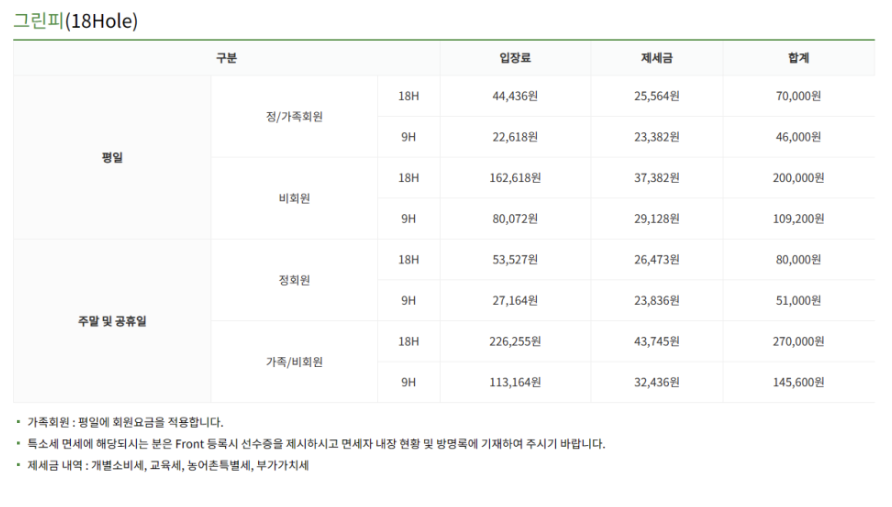Click the 162,618원 admission fee value
892x507 pixels.
(515, 178)
